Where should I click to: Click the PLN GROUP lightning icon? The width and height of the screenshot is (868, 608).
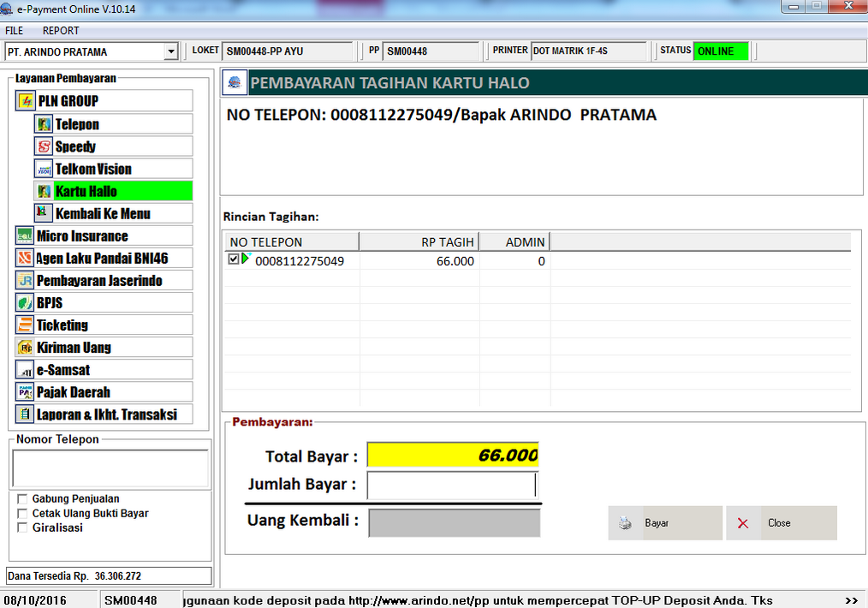(x=26, y=101)
